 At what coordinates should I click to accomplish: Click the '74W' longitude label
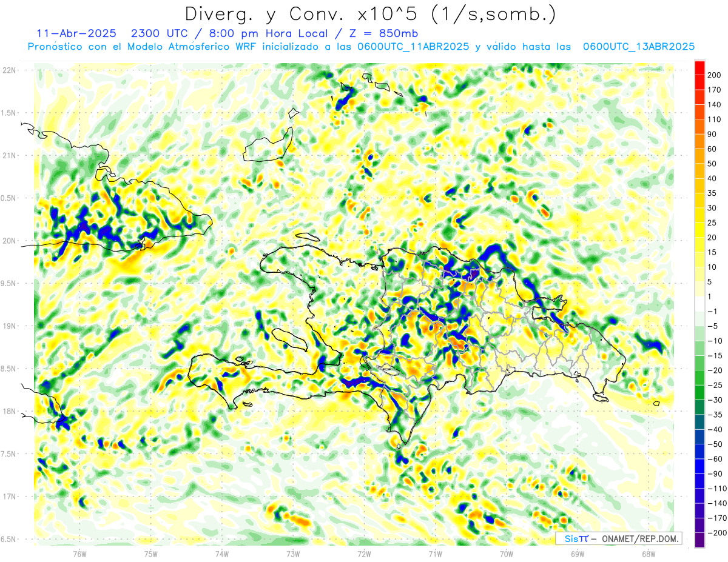pos(221,554)
